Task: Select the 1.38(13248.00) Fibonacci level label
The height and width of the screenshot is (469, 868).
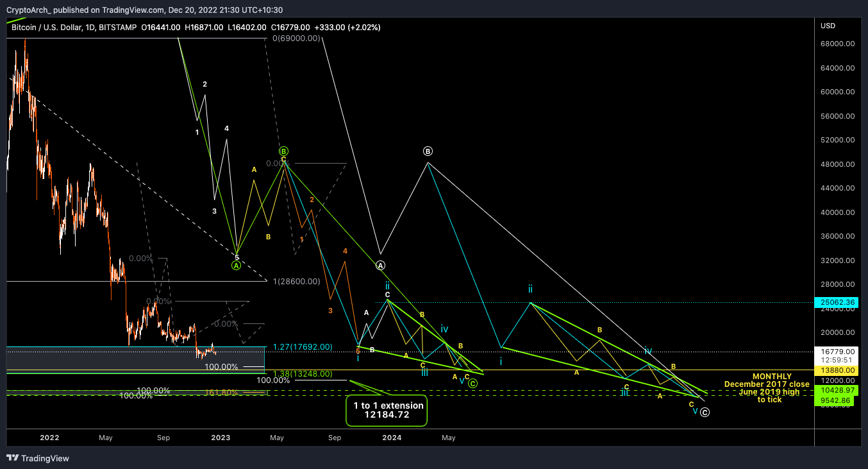Action: pyautogui.click(x=303, y=373)
